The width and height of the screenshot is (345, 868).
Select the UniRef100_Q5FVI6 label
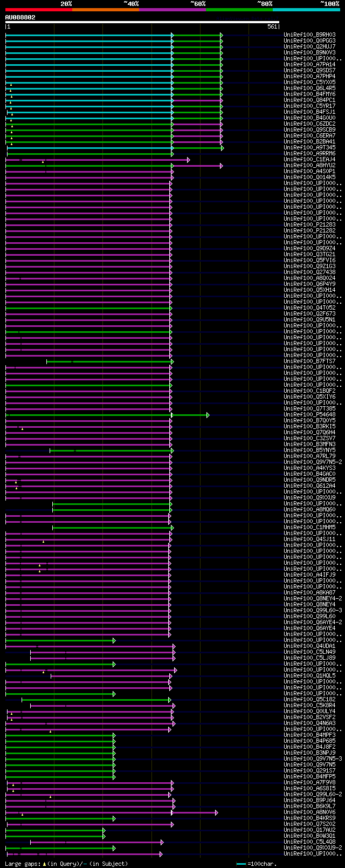click(x=310, y=260)
